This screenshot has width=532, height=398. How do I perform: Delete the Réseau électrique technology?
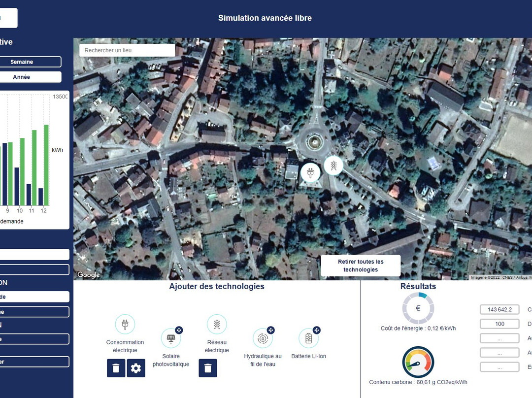[x=208, y=368]
